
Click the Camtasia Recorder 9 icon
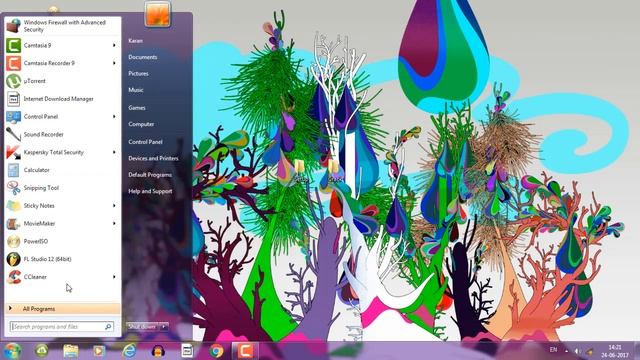(x=13, y=63)
